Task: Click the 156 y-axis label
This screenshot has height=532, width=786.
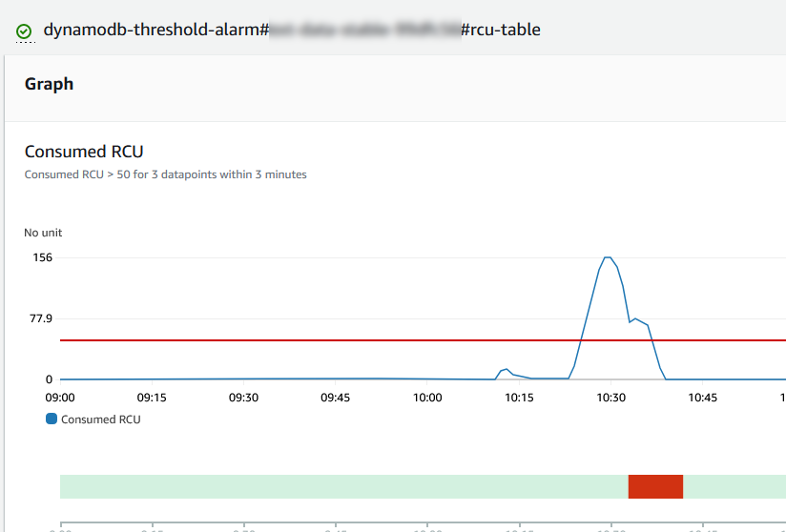Action: (43, 257)
